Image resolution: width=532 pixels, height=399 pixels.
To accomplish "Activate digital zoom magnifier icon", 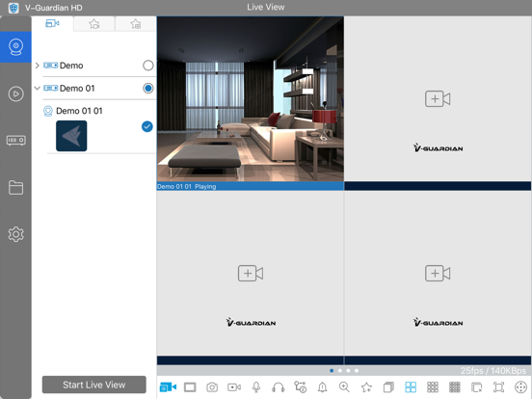I will click(344, 387).
